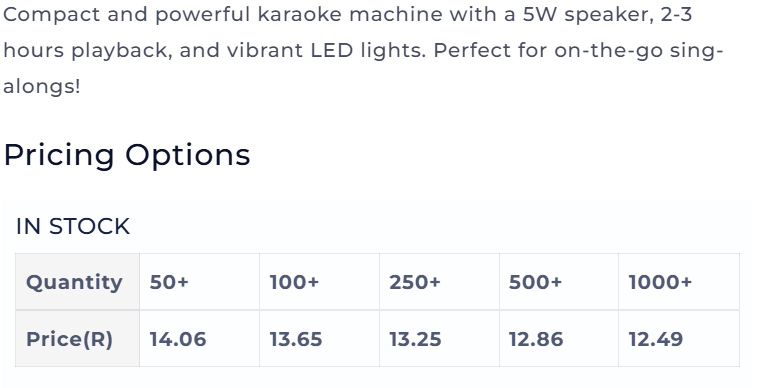Select the 14.06 price cell
Screen dimensions: 757x388
(x=199, y=339)
